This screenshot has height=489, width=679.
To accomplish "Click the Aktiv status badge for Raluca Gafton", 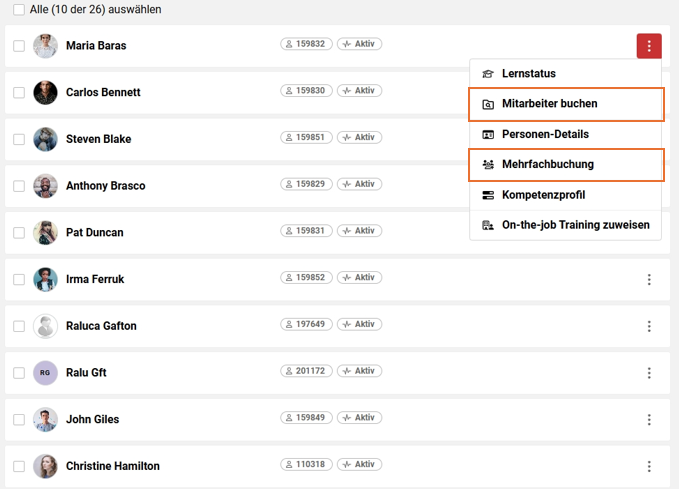I will pos(359,324).
